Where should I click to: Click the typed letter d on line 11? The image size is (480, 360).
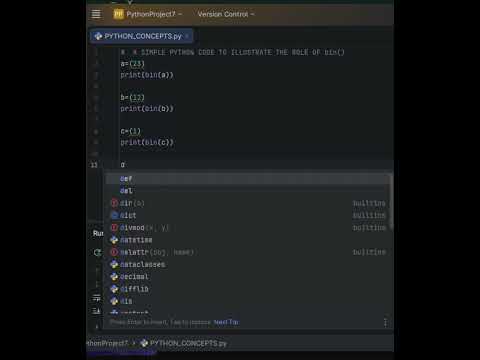(x=123, y=165)
